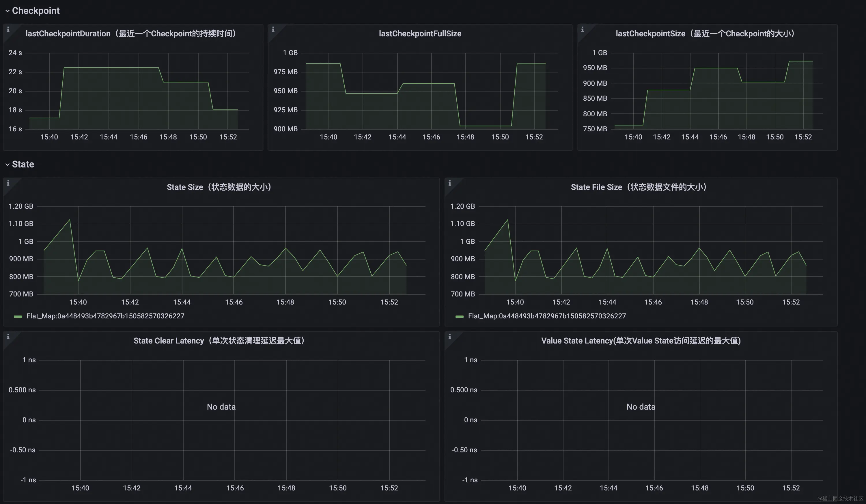Collapse the Checkpoint row chevron
The height and width of the screenshot is (504, 866).
7,11
